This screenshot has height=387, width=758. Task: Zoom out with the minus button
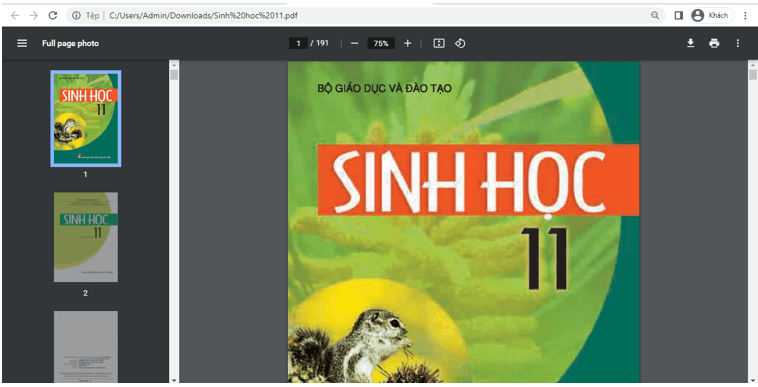354,43
